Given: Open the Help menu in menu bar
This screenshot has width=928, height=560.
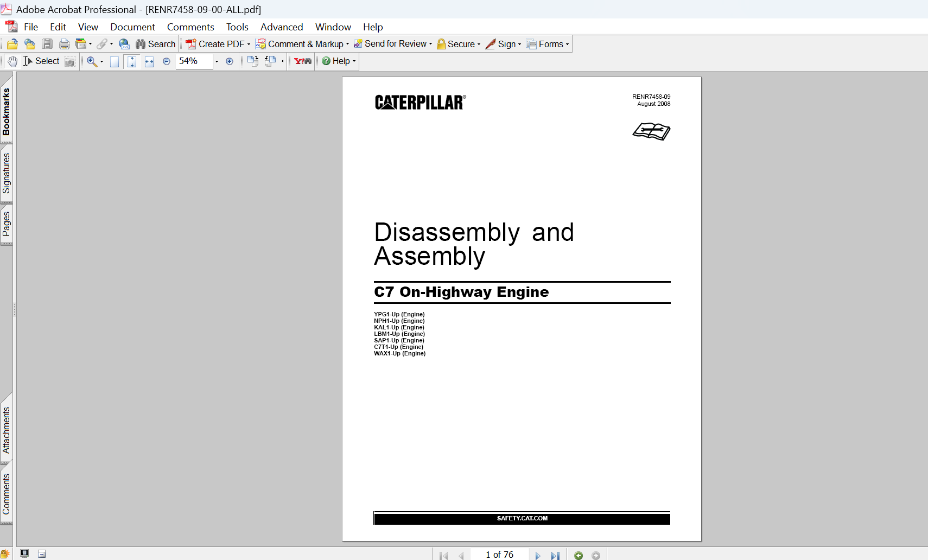Looking at the screenshot, I should tap(373, 27).
